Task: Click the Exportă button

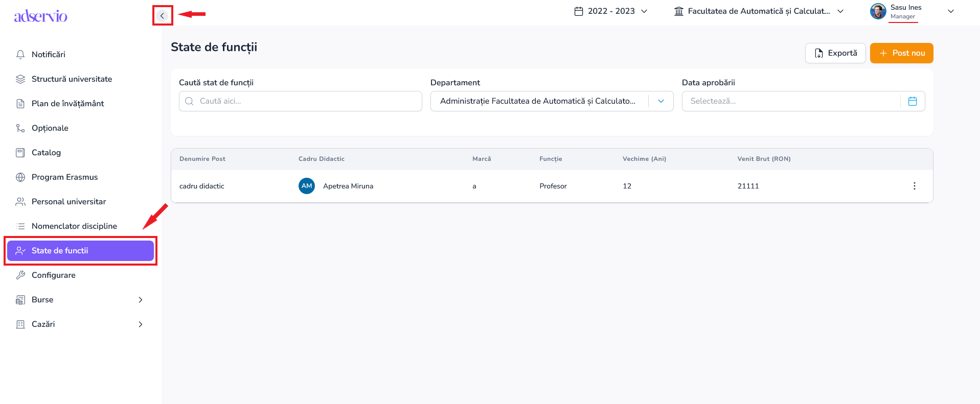Action: (x=835, y=53)
